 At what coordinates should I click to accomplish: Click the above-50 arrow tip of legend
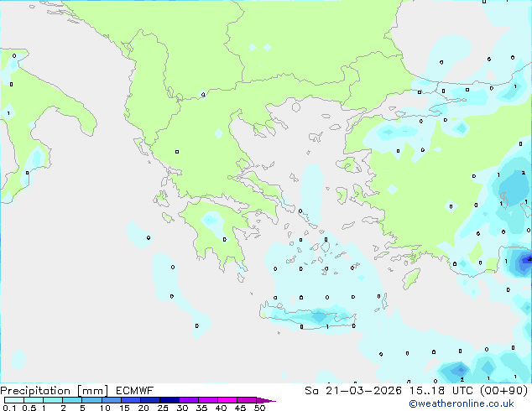point(266,400)
